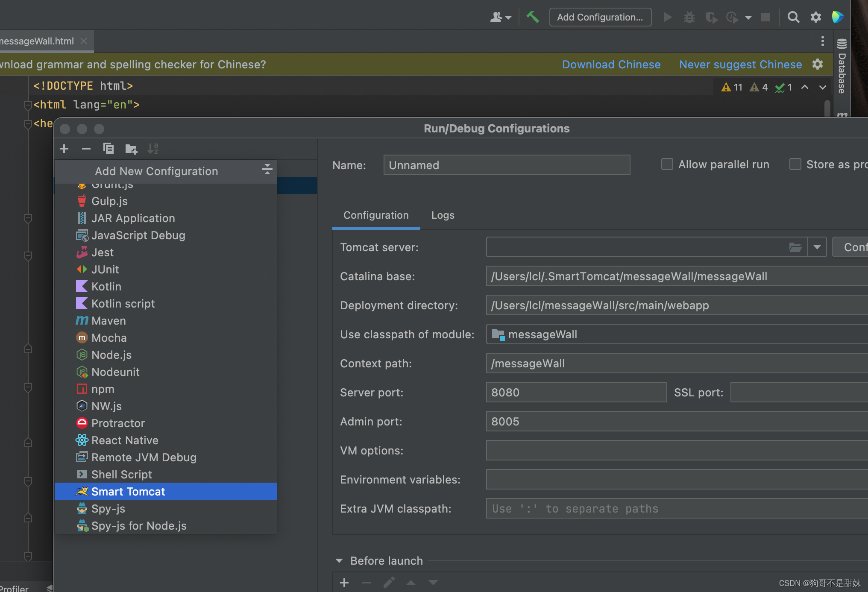Click the Context path field
Image resolution: width=868 pixels, height=592 pixels.
tap(677, 363)
